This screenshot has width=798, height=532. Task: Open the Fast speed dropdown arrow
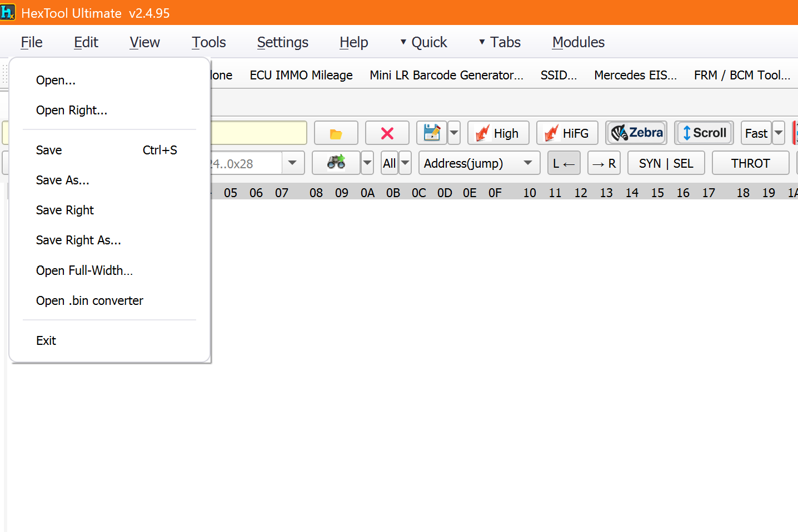tap(779, 133)
